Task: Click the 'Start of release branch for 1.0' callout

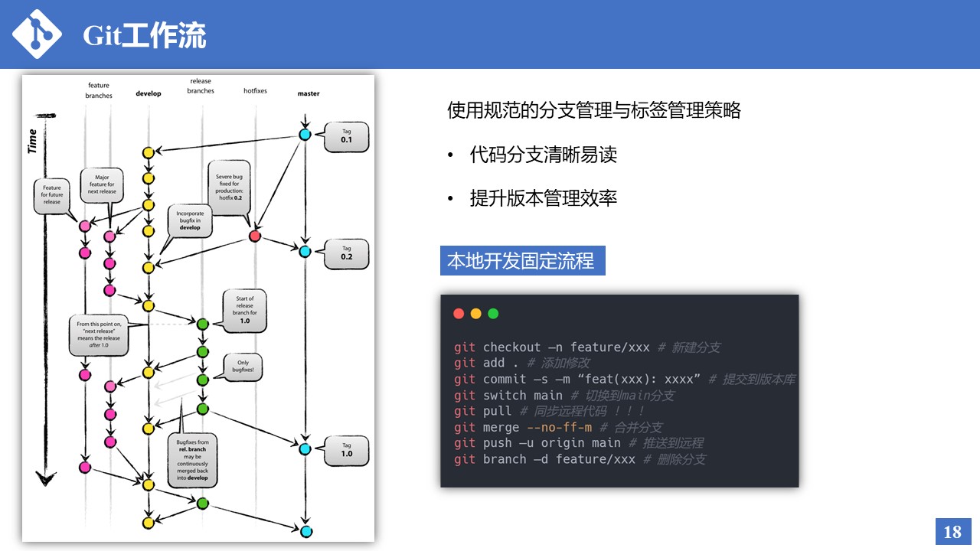Action: tap(245, 310)
